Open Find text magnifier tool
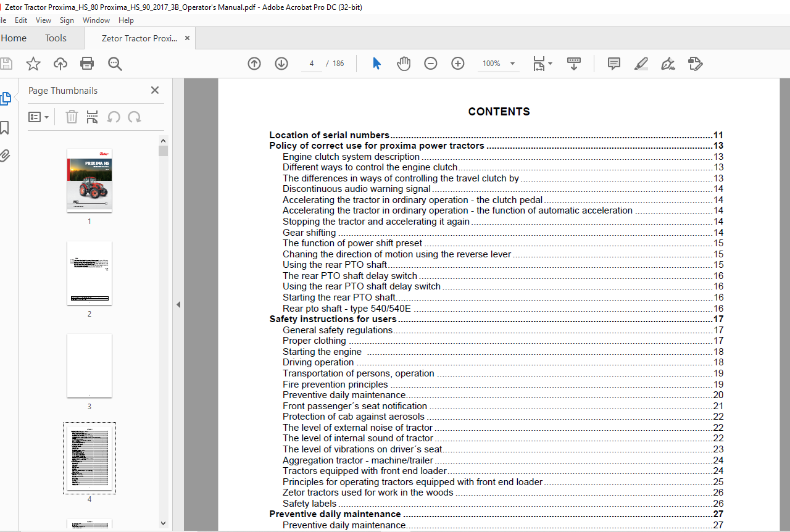This screenshot has height=532, width=790. pos(115,64)
